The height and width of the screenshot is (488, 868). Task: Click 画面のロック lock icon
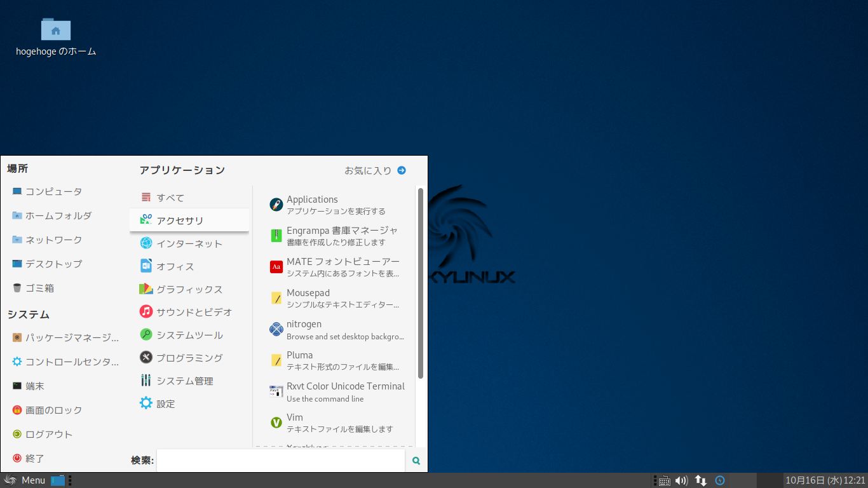(x=17, y=410)
